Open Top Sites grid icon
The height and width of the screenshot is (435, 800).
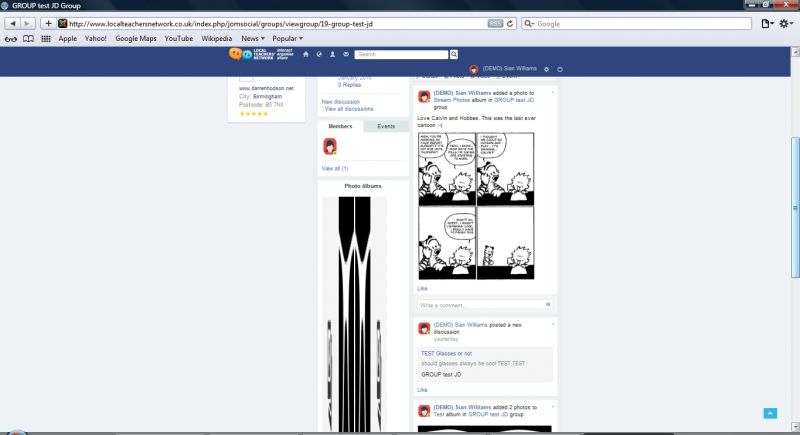point(46,39)
